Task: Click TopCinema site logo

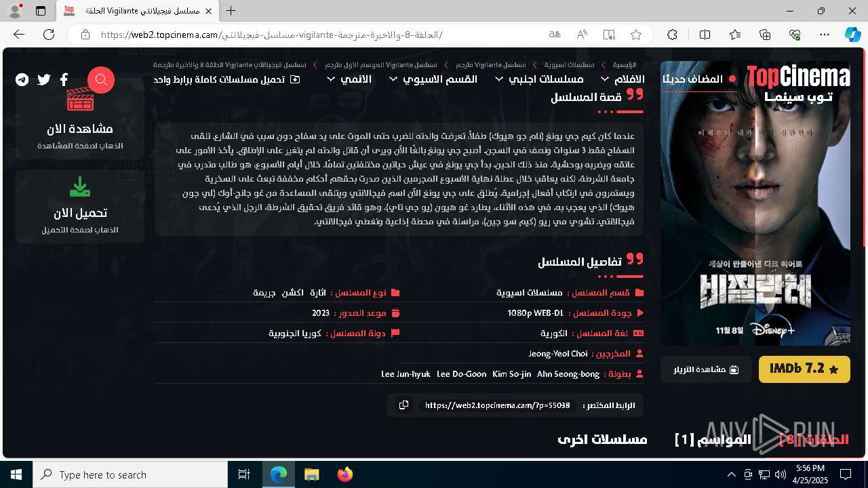Action: 797,83
